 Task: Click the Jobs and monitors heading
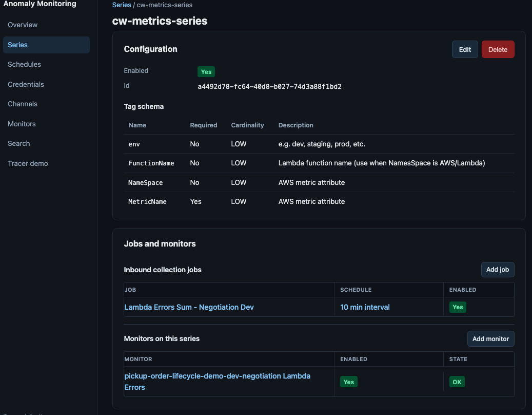(x=160, y=243)
